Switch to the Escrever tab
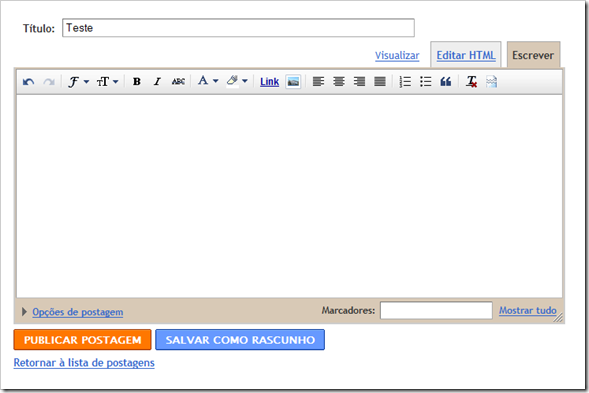This screenshot has width=589, height=393. coord(533,55)
